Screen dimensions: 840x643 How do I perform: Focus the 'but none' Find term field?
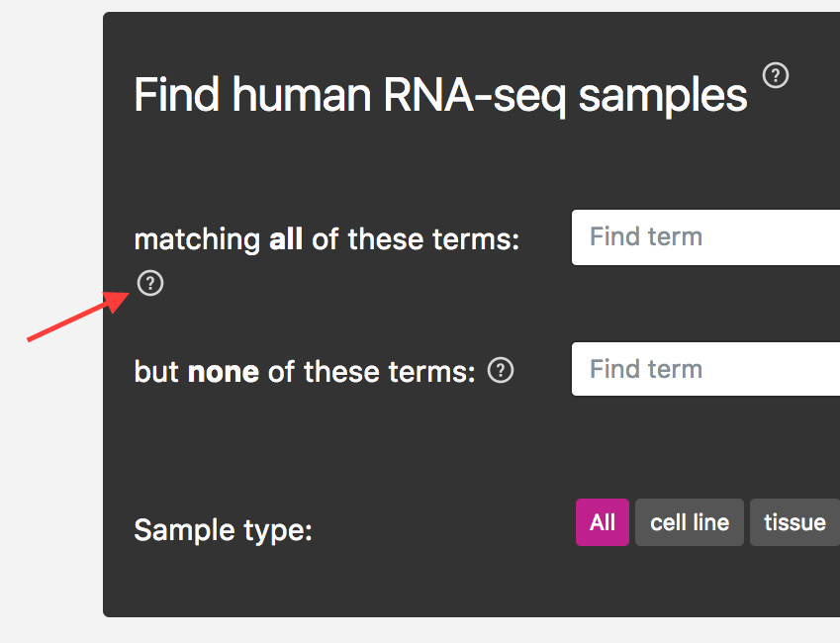point(704,369)
